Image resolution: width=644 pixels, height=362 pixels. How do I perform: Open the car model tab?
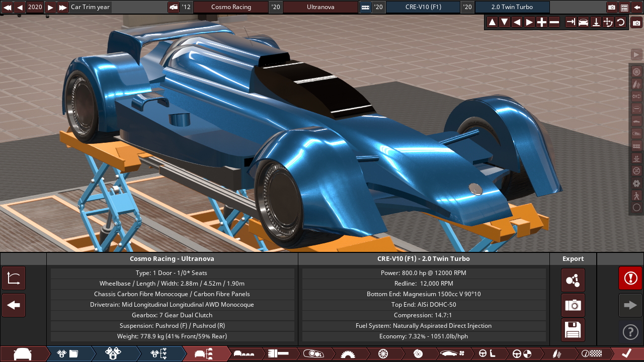click(x=23, y=353)
